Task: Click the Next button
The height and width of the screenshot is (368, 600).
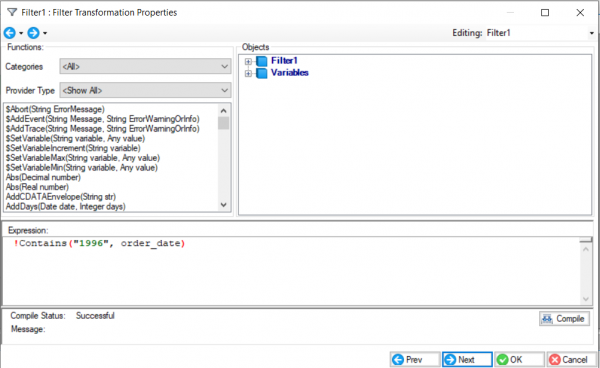Action: click(467, 360)
